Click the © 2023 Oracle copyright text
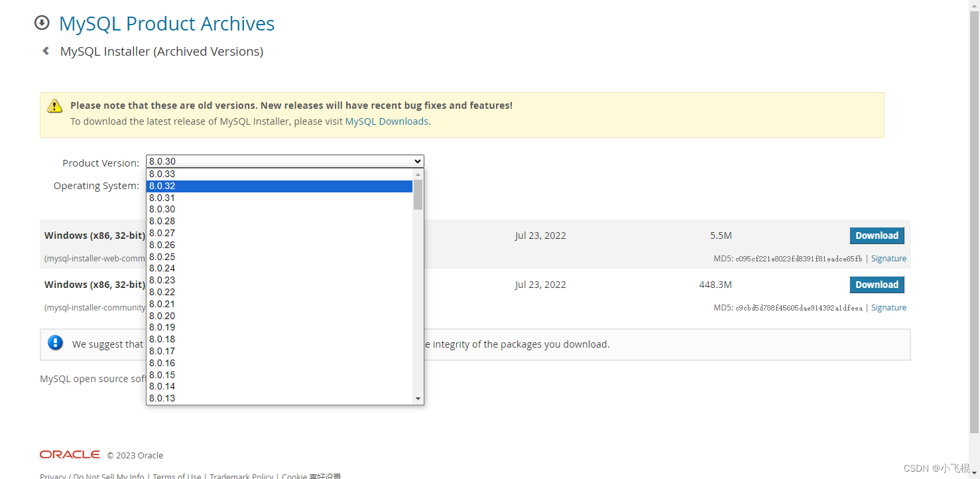The width and height of the screenshot is (980, 479). click(x=135, y=455)
